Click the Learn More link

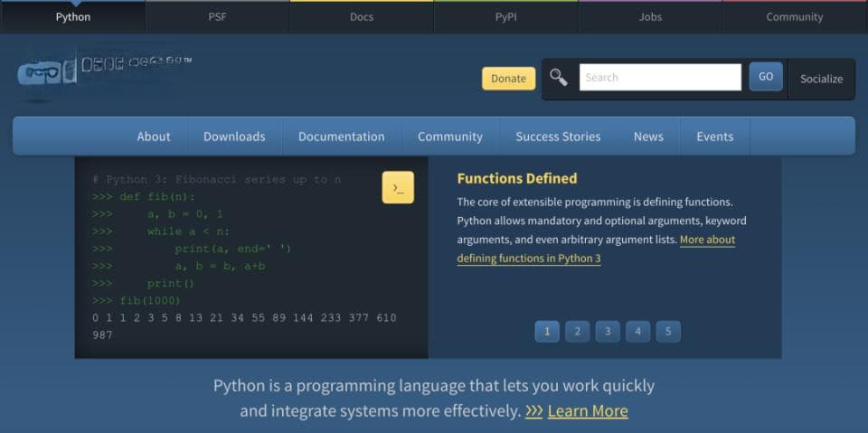coord(588,410)
